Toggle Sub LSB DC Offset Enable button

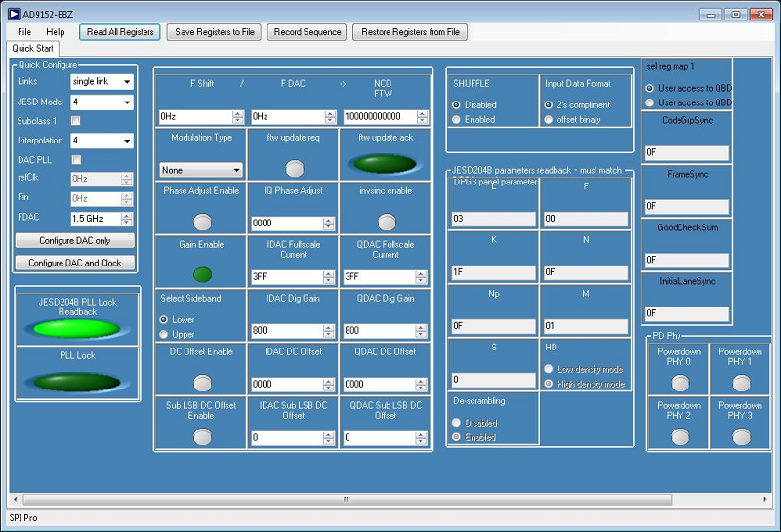click(x=201, y=436)
